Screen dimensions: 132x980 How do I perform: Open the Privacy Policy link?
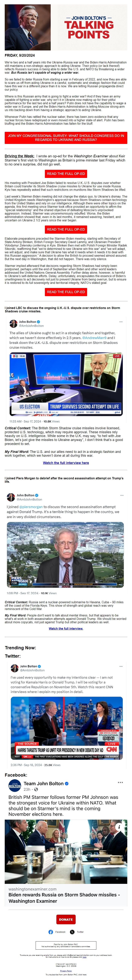click(x=66, y=971)
